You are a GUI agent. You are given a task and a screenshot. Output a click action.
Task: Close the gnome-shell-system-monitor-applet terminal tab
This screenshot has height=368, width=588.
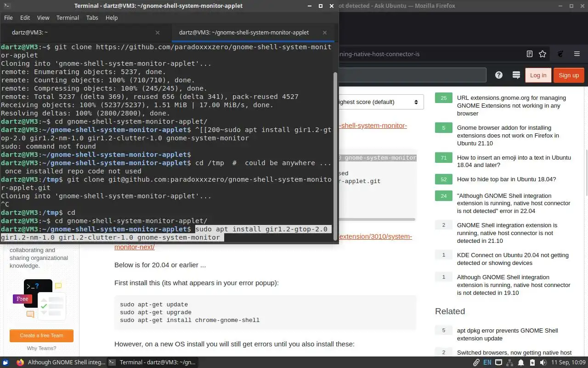pos(325,33)
